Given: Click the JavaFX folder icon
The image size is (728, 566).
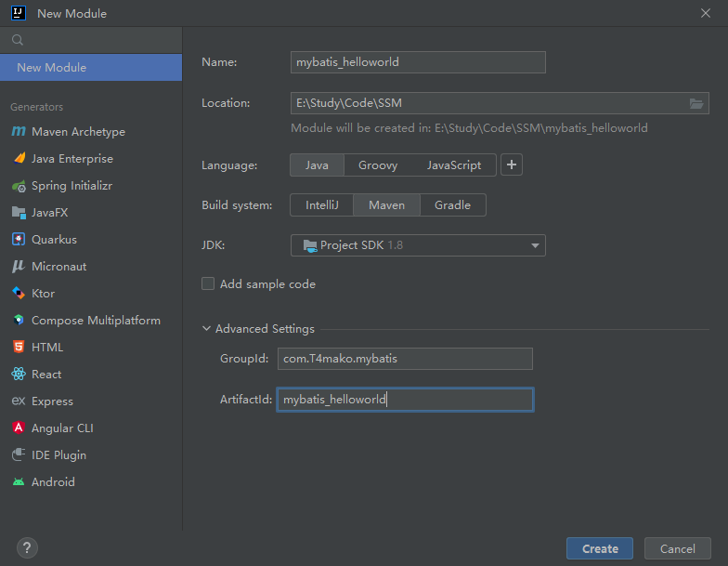Looking at the screenshot, I should [x=19, y=213].
